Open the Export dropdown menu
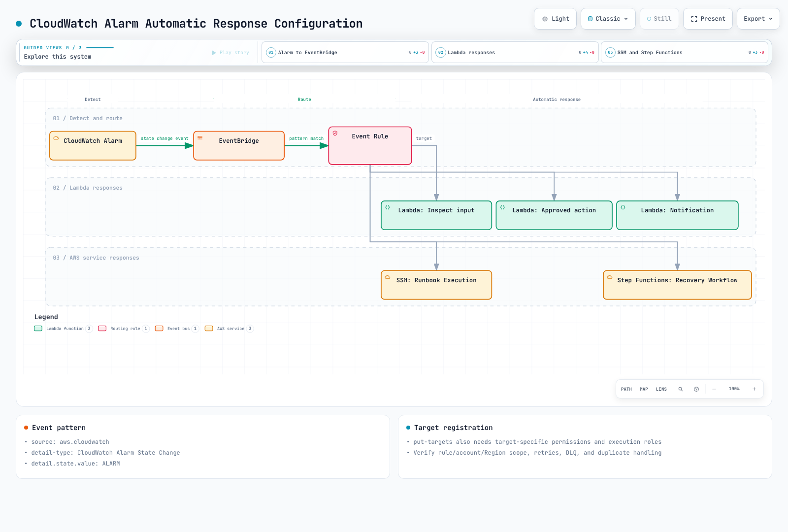The image size is (788, 532). 758,19
